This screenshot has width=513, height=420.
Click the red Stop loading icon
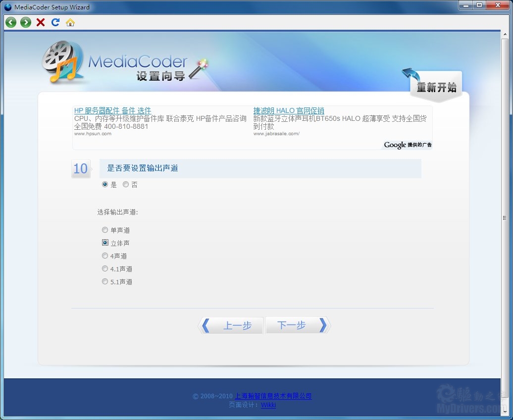(41, 22)
